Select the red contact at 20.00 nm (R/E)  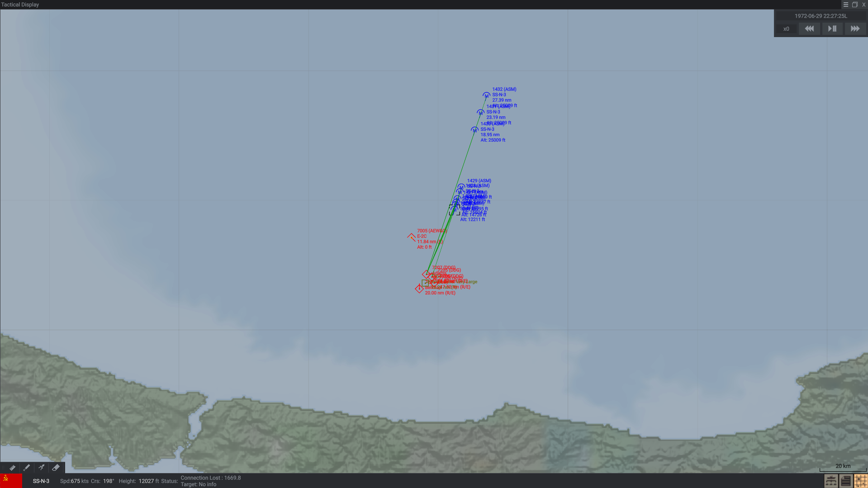(x=419, y=289)
